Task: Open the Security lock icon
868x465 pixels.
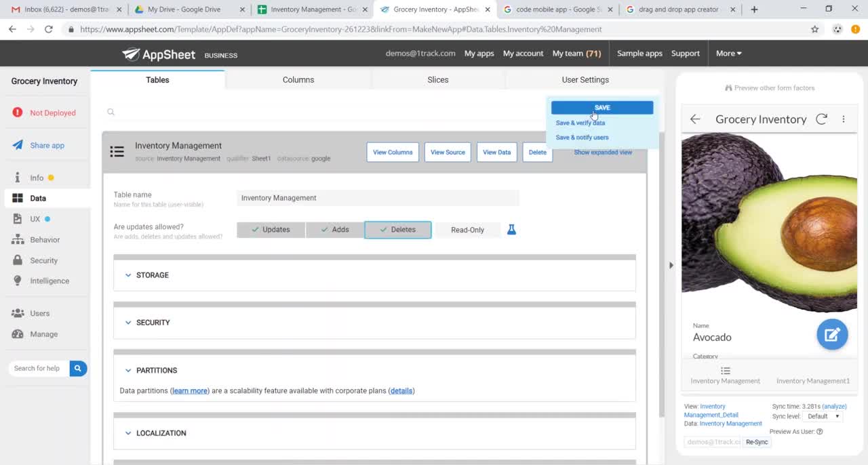Action: [18, 260]
